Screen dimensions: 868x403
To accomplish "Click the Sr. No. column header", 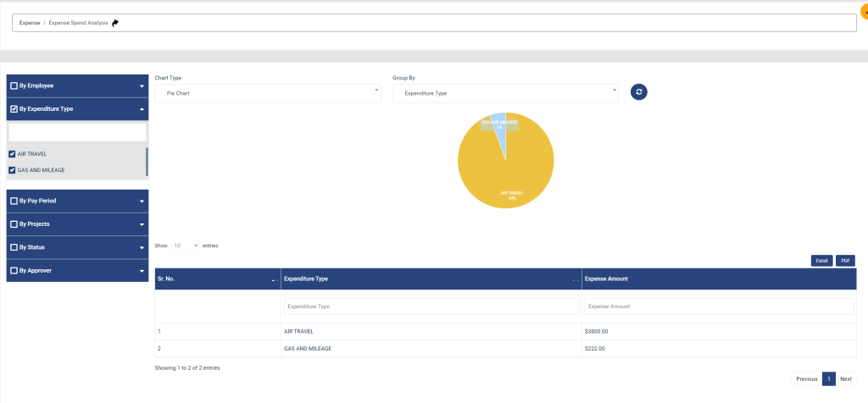I will [218, 279].
